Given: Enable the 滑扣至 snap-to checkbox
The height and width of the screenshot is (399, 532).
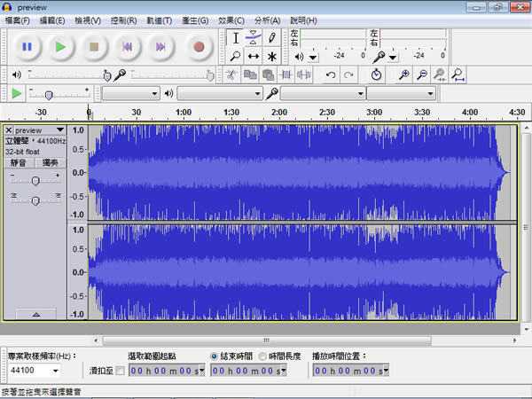Looking at the screenshot, I should 120,370.
